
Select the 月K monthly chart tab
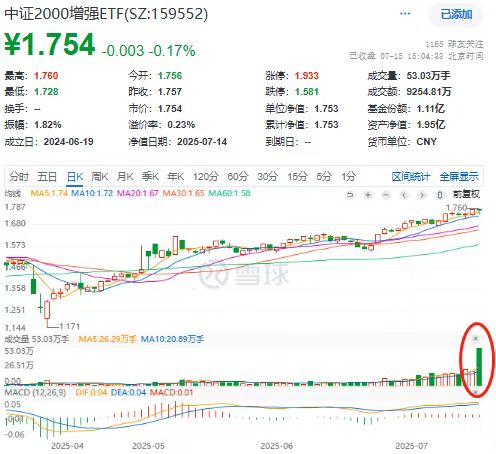coord(125,176)
